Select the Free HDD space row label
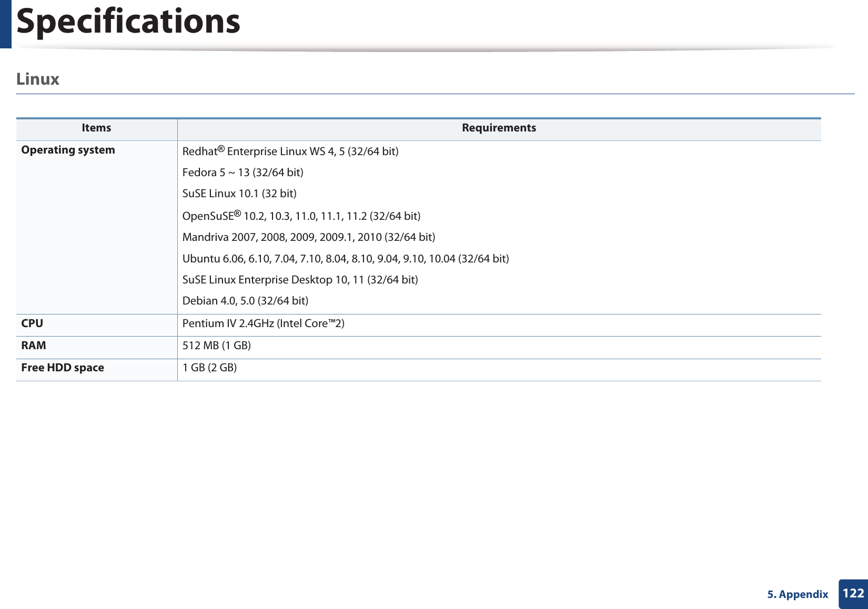 63,367
